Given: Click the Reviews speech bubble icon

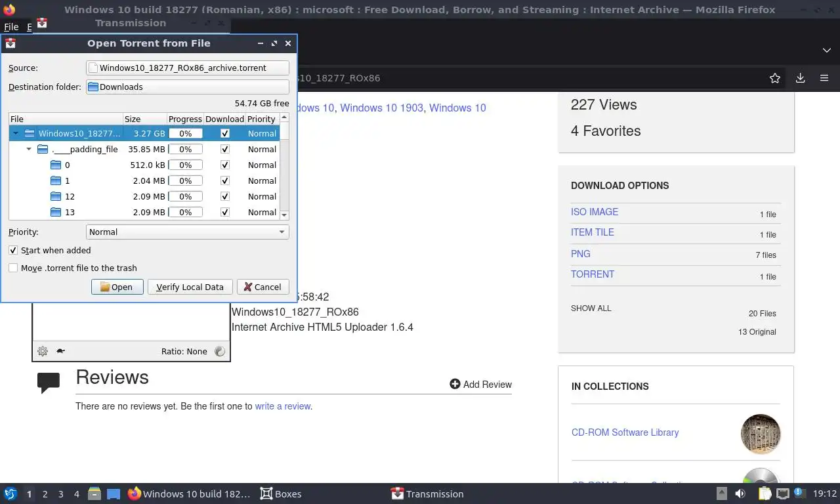Looking at the screenshot, I should [x=49, y=383].
